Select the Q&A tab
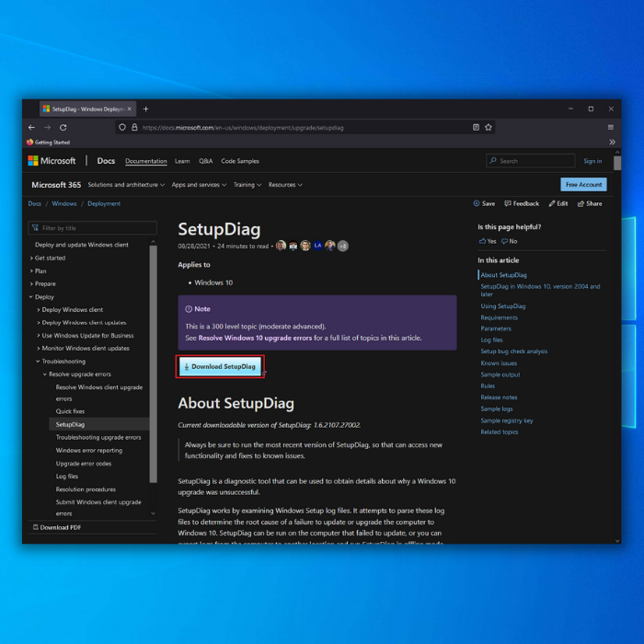Image resolution: width=644 pixels, height=644 pixels. 206,161
